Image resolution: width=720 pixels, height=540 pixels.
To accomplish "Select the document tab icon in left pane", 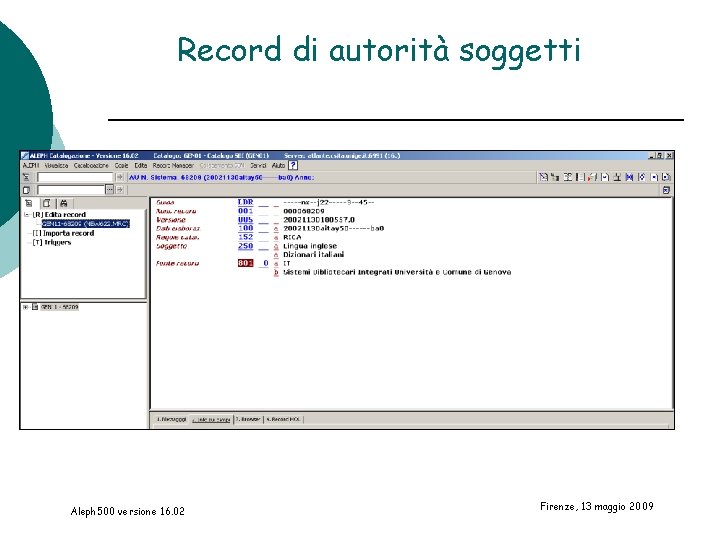I will (46, 203).
